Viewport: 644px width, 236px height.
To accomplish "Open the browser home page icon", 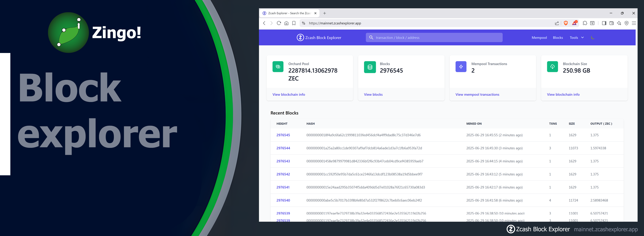I will pyautogui.click(x=286, y=23).
